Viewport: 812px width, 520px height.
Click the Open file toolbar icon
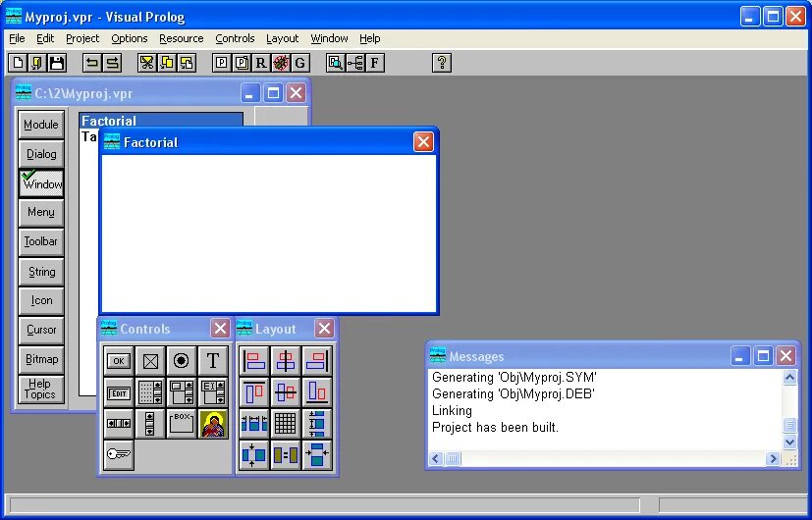(37, 63)
